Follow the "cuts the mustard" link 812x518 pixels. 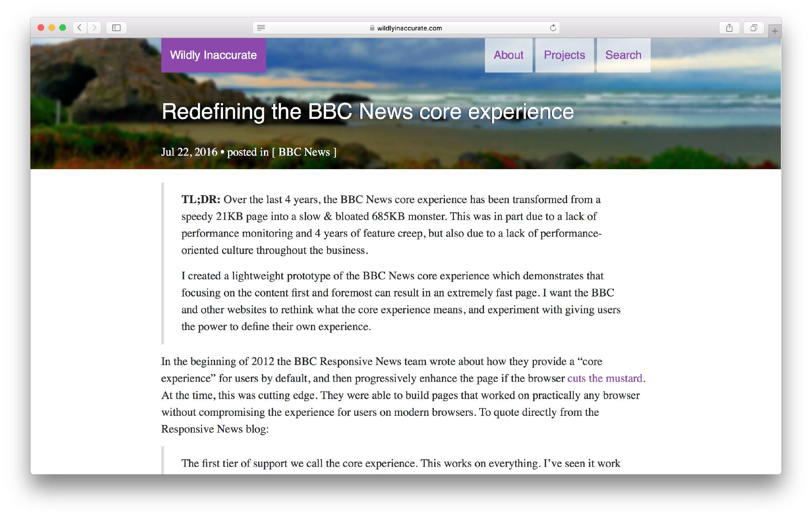[x=605, y=378]
